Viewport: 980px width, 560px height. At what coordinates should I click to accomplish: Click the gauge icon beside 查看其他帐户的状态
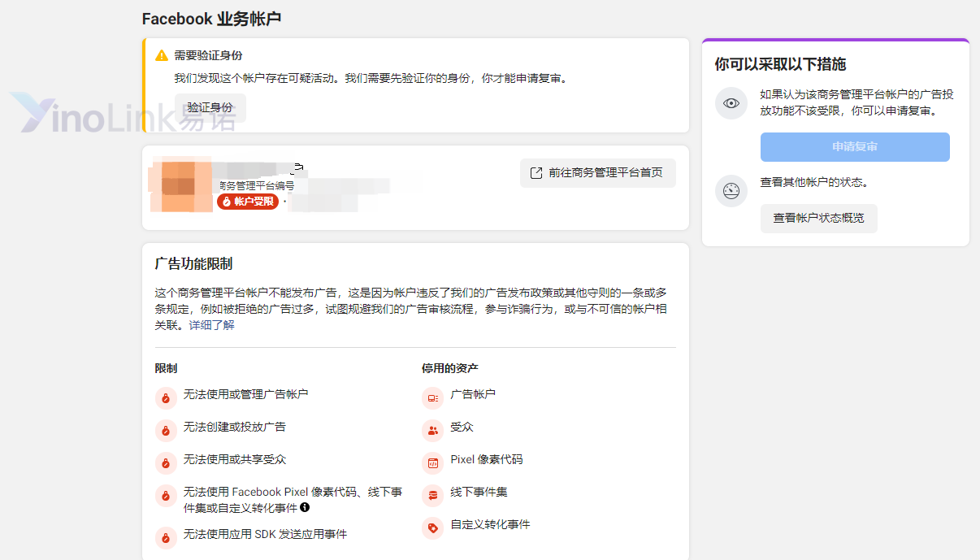click(731, 191)
